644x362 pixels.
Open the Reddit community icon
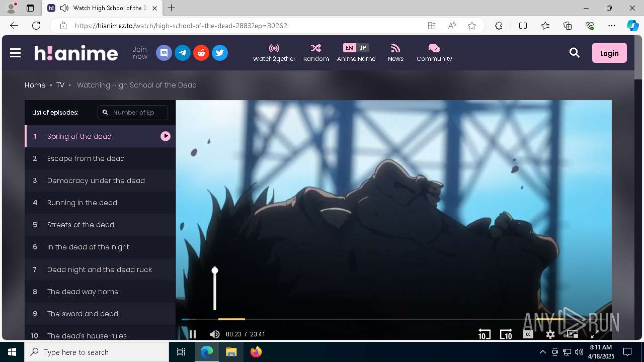point(201,53)
